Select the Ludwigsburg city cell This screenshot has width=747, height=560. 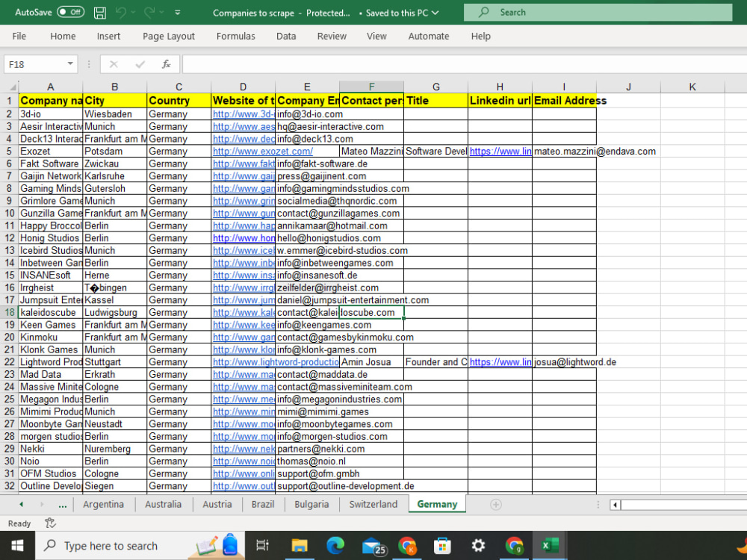point(115,312)
